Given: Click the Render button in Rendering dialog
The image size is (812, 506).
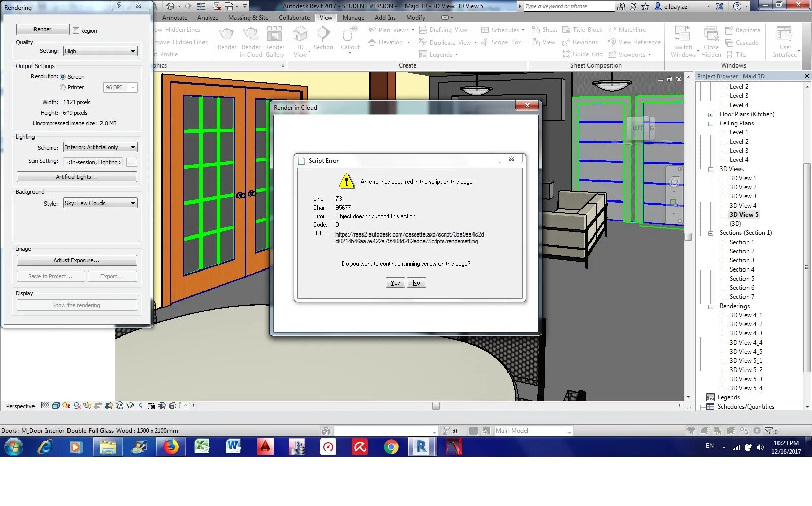Looking at the screenshot, I should (43, 29).
